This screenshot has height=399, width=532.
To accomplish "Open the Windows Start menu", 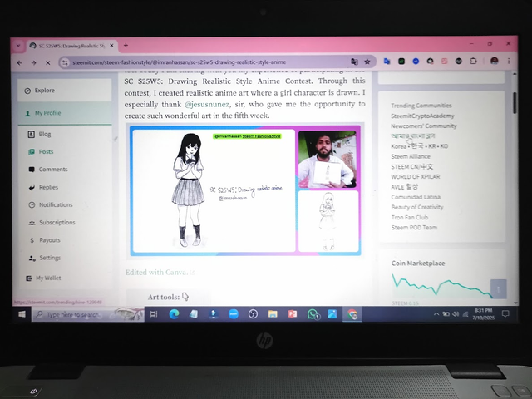I will (22, 314).
